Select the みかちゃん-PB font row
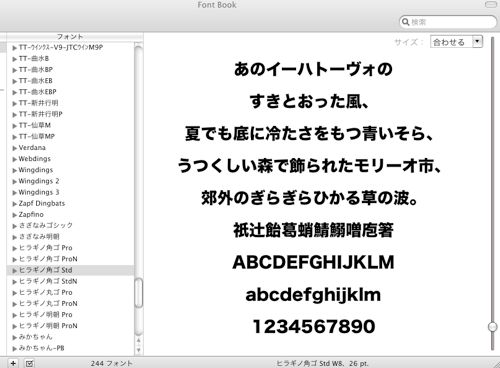Screen dimensions: 500x368 pyautogui.click(x=70, y=348)
